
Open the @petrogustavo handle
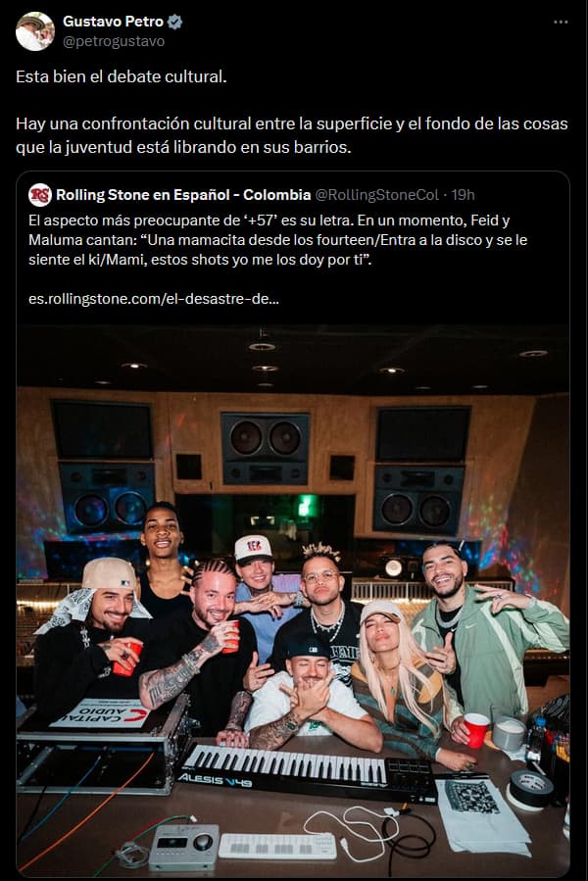click(x=114, y=41)
